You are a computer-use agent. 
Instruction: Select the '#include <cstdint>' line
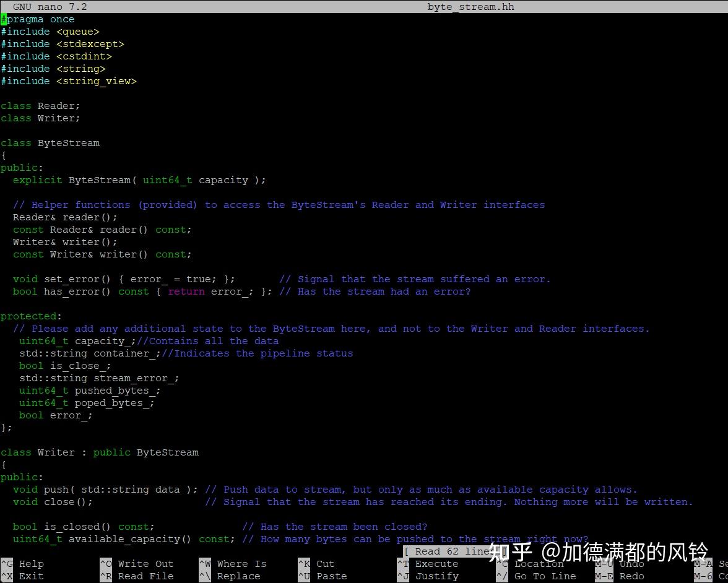point(56,56)
